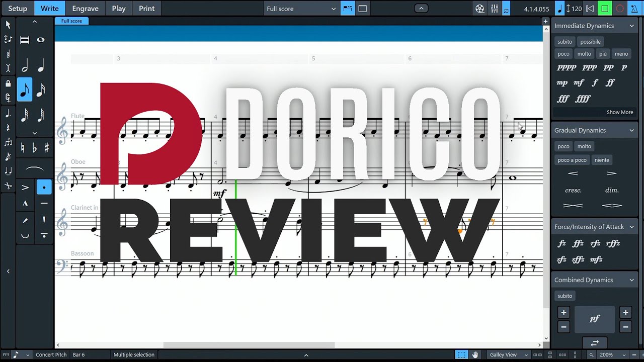Toggle the marquee selection tool
This screenshot has height=362, width=644.
(x=461, y=354)
